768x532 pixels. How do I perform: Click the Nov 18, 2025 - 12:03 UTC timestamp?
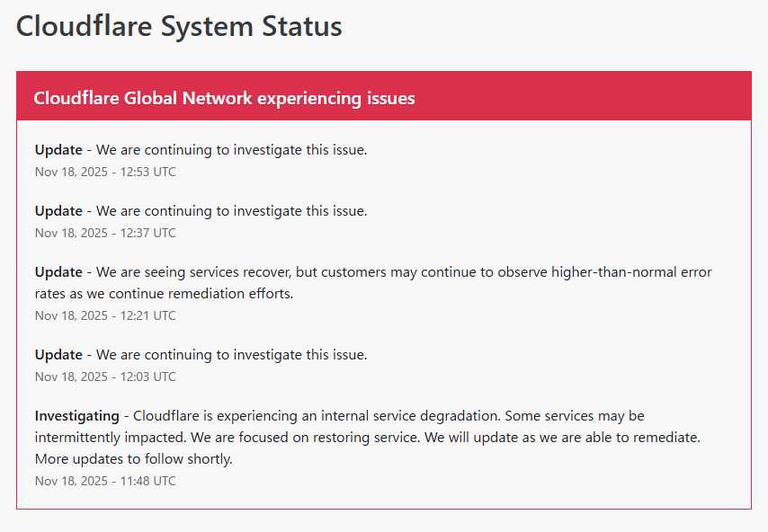coord(105,377)
